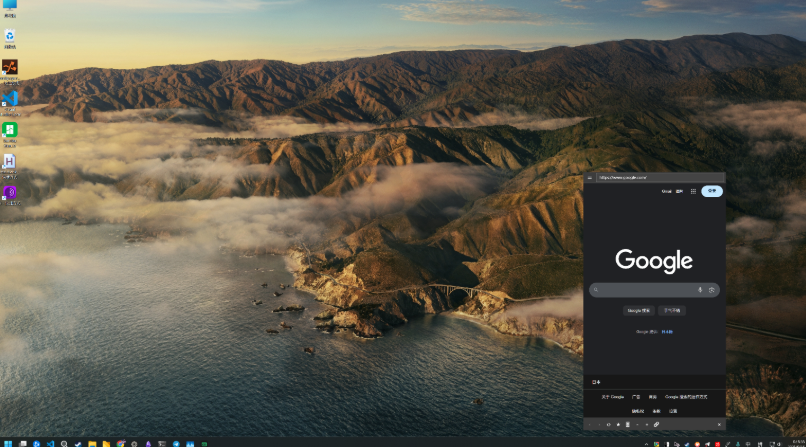
Task: Start voice search with microphone icon
Action: click(x=699, y=290)
